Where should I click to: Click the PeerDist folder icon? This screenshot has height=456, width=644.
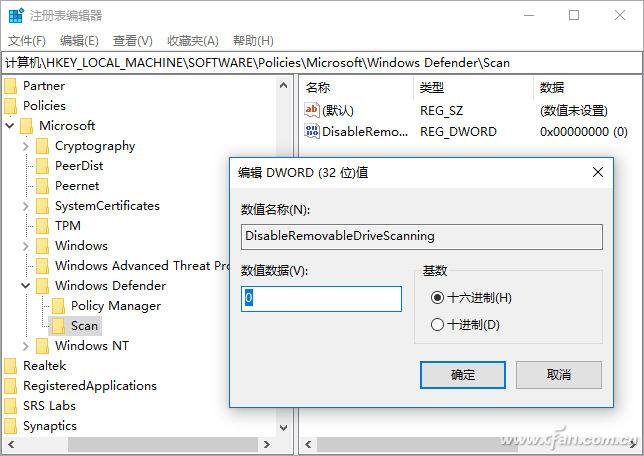(42, 166)
